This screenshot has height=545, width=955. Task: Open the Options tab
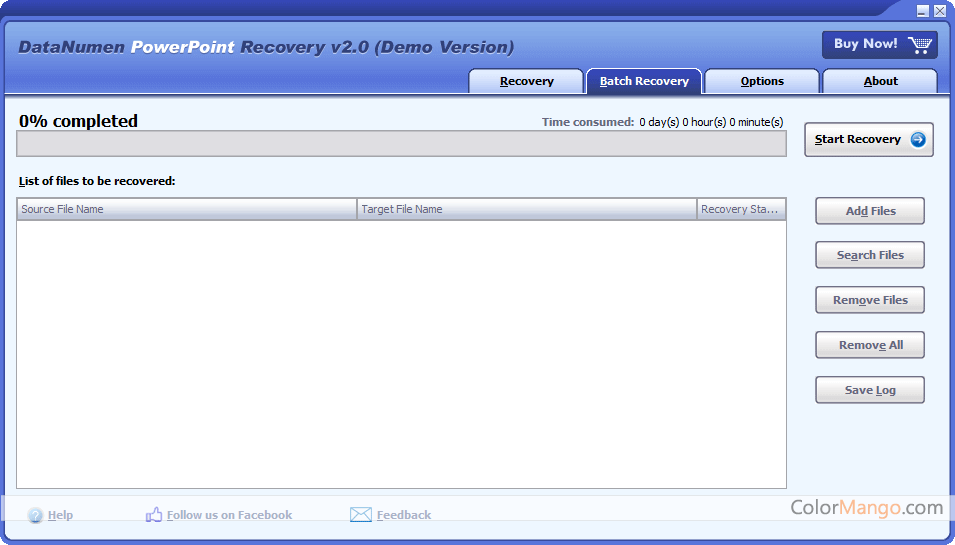pyautogui.click(x=762, y=81)
